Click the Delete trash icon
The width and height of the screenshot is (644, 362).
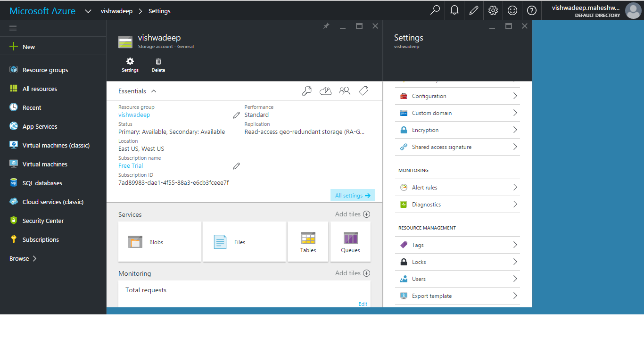[x=158, y=65]
